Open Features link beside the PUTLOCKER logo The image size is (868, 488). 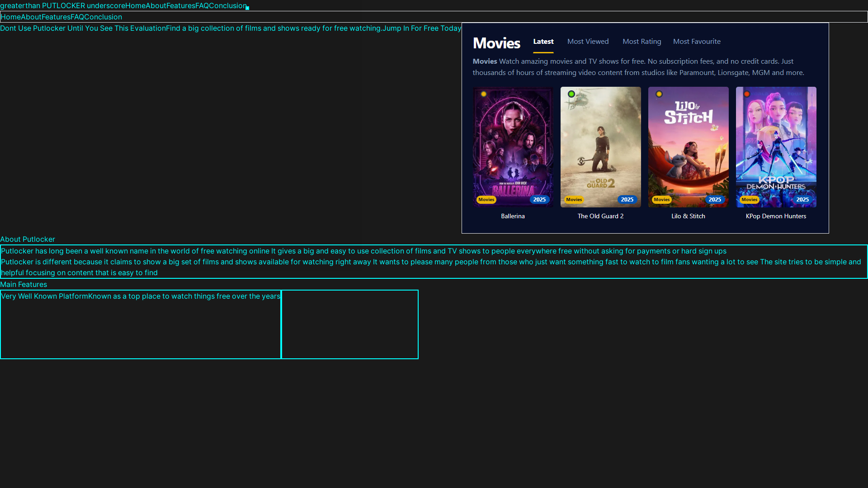(x=181, y=5)
